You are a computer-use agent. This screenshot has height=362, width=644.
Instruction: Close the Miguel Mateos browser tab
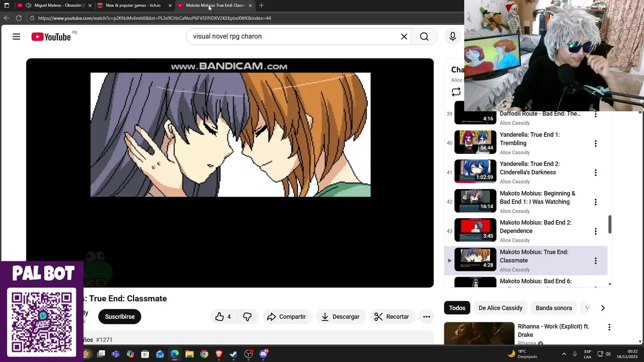[x=90, y=6]
